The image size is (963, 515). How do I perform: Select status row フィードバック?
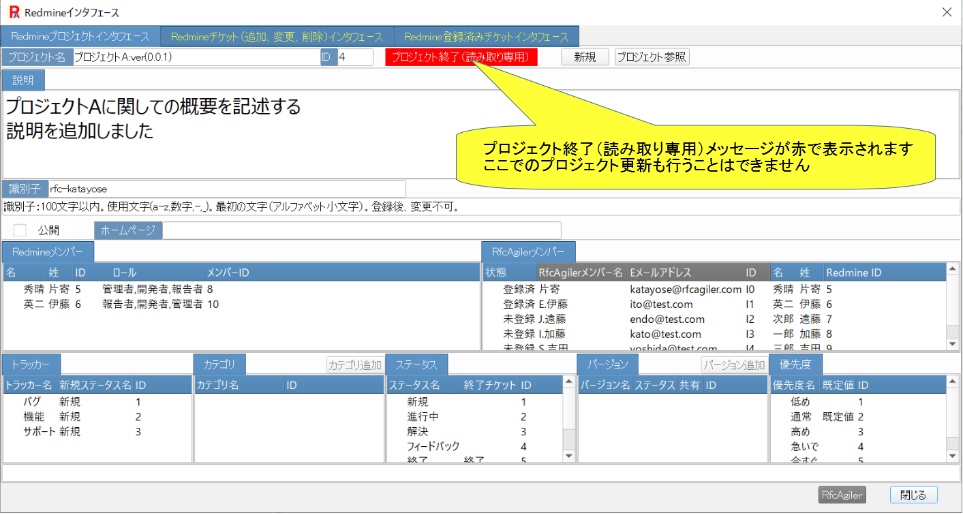[474, 446]
